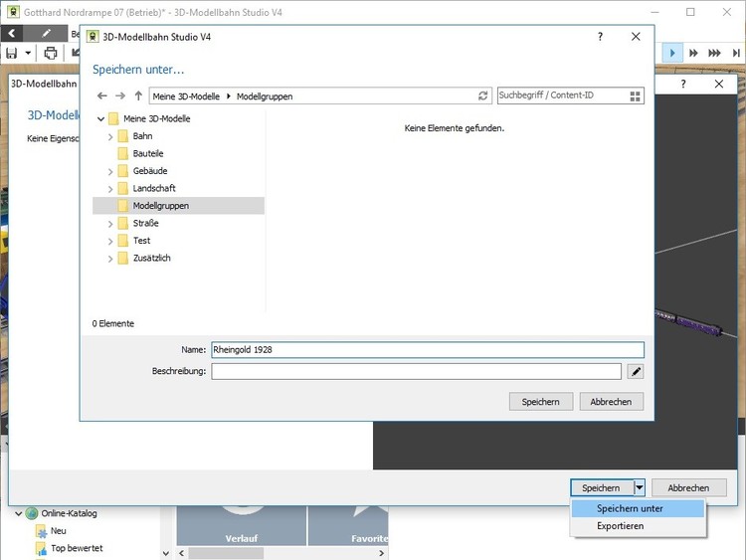Viewport: 746px width, 560px height.
Task: Expand the Bahn folder
Action: (110, 136)
